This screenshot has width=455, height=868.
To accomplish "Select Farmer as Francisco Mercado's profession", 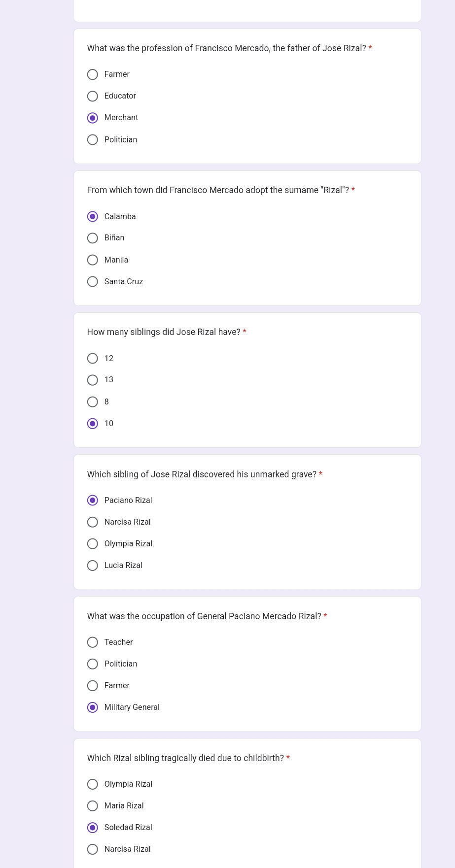I will pyautogui.click(x=93, y=74).
